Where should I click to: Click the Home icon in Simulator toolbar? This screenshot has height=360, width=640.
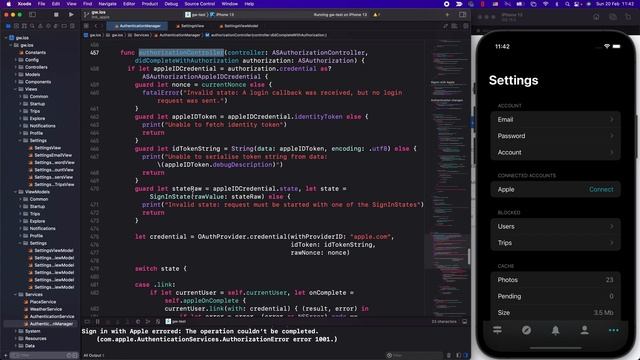(596, 17)
